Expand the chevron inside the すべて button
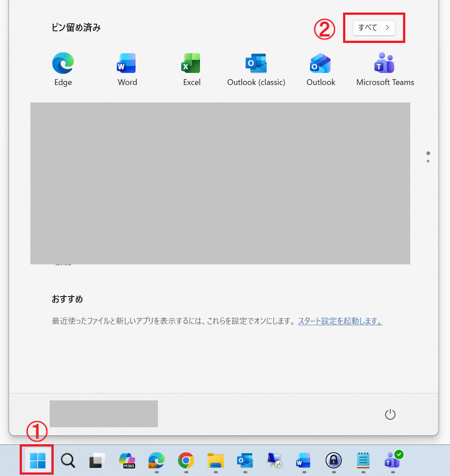 pos(387,28)
